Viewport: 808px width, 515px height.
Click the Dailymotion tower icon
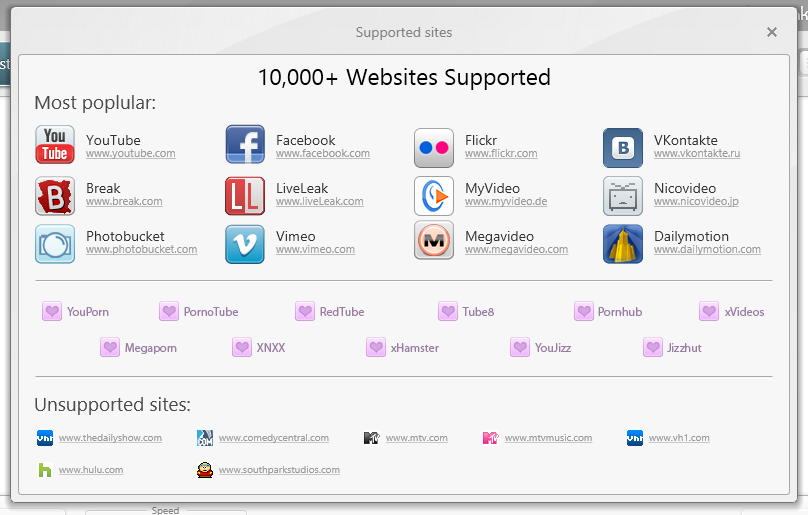click(x=623, y=244)
